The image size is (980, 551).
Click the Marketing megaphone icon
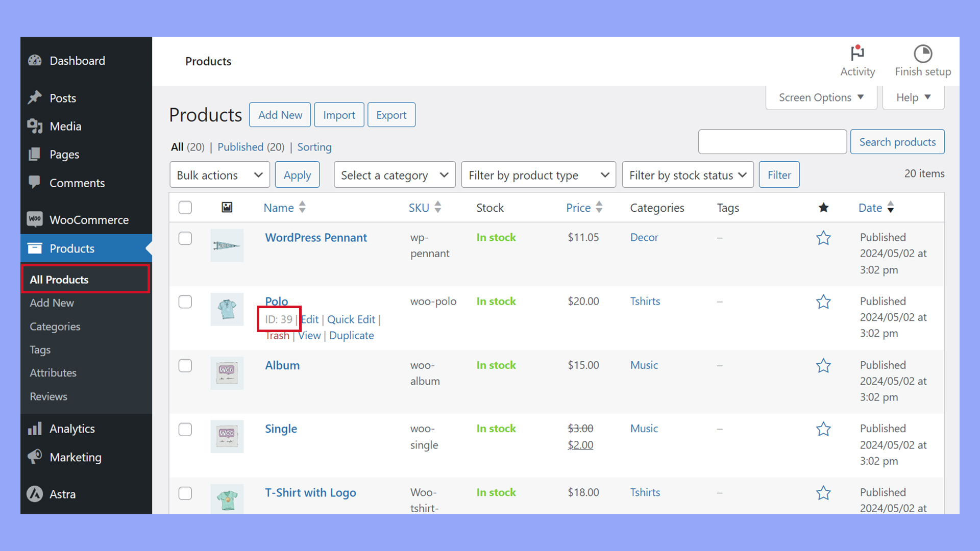pyautogui.click(x=34, y=457)
